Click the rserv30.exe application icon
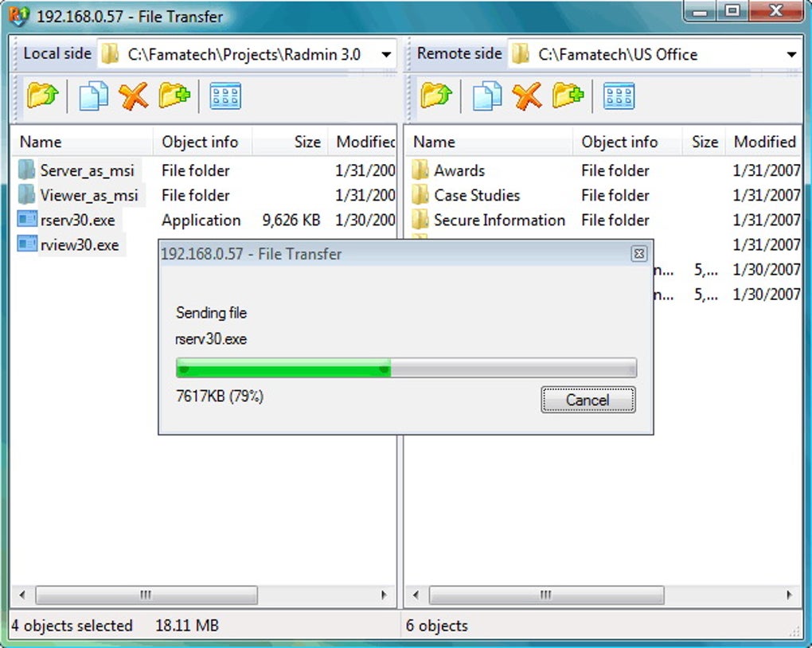Image resolution: width=812 pixels, height=648 pixels. point(27,220)
